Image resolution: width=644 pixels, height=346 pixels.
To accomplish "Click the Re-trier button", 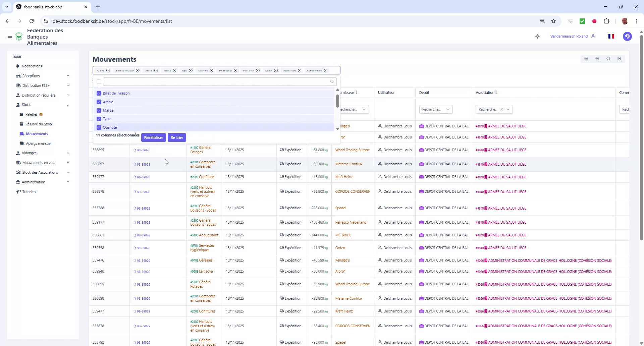I will pos(177,137).
